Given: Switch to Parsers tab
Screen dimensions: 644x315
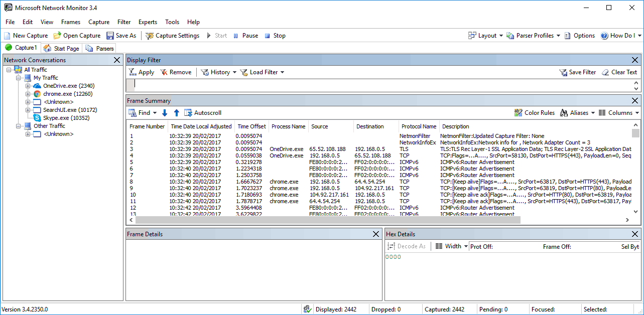Looking at the screenshot, I should 99,48.
